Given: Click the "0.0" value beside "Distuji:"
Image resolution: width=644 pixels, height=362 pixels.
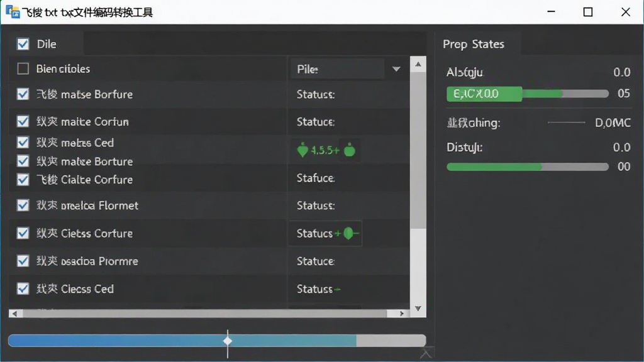Looking at the screenshot, I should pyautogui.click(x=622, y=147).
